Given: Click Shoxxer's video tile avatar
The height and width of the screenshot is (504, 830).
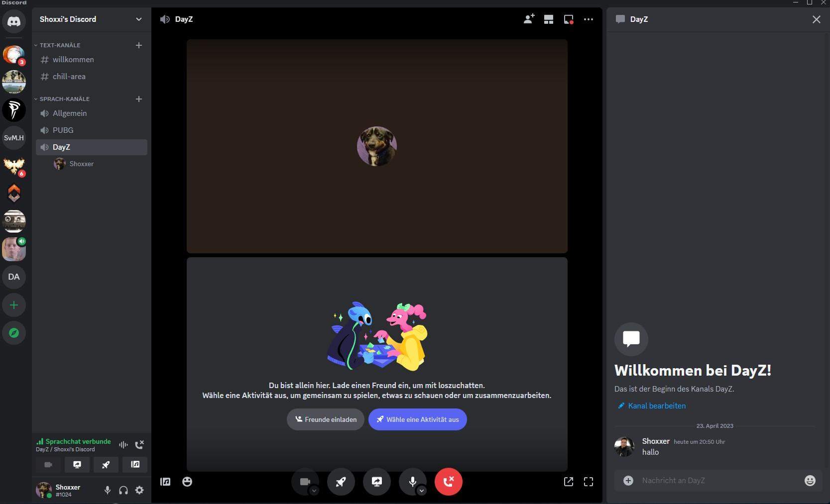Looking at the screenshot, I should tap(377, 146).
